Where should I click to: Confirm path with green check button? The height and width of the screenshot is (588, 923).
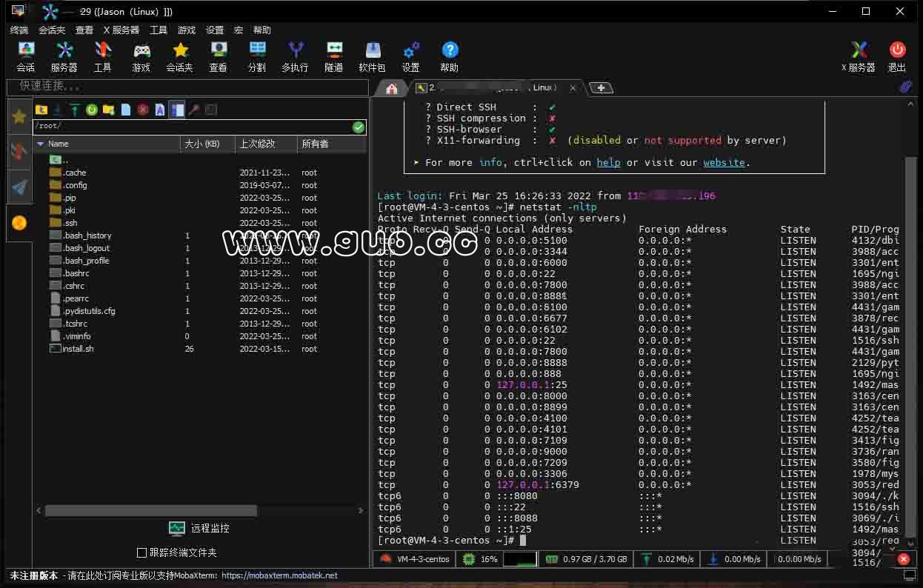click(x=359, y=127)
